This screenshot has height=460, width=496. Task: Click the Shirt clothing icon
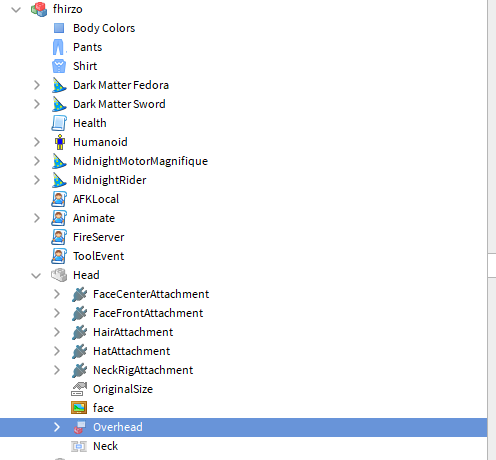tap(59, 66)
